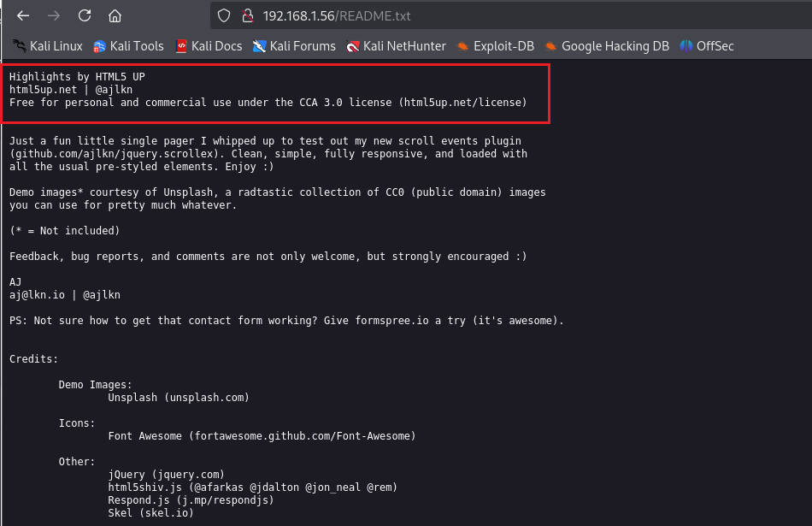The height and width of the screenshot is (526, 812).
Task: Click the text 'github.com/ajlkn/jquery.scrollex'
Action: click(114, 154)
